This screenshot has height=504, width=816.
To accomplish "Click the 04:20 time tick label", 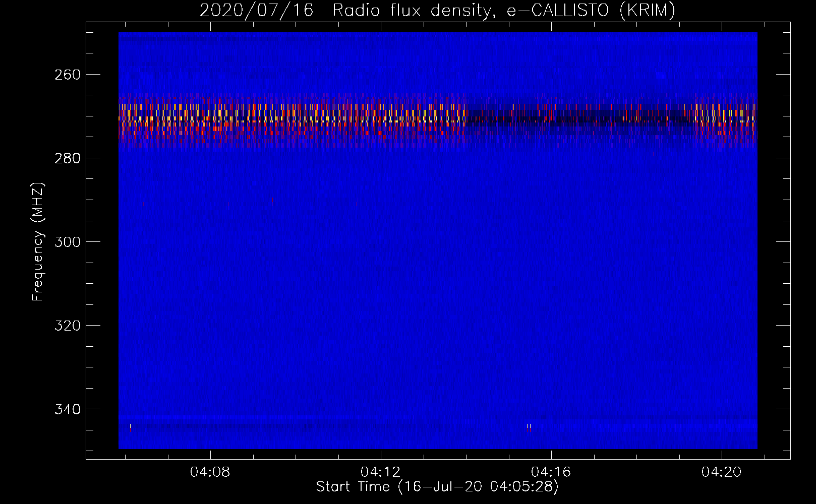I will click(x=722, y=472).
